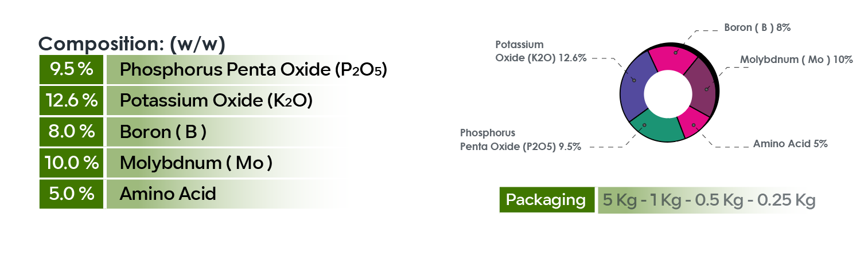
Task: Select the Molybdnum ( Mo ) table row
Action: (196, 163)
